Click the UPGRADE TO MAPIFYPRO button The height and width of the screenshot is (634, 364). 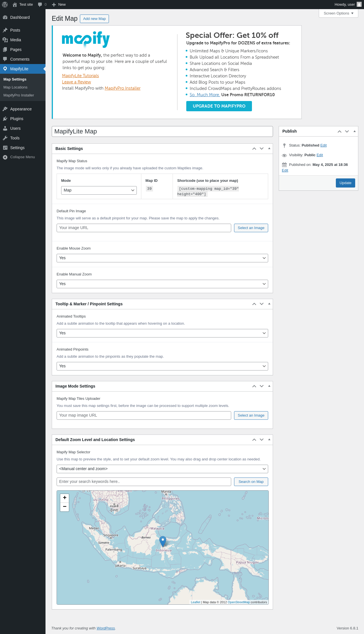click(219, 106)
